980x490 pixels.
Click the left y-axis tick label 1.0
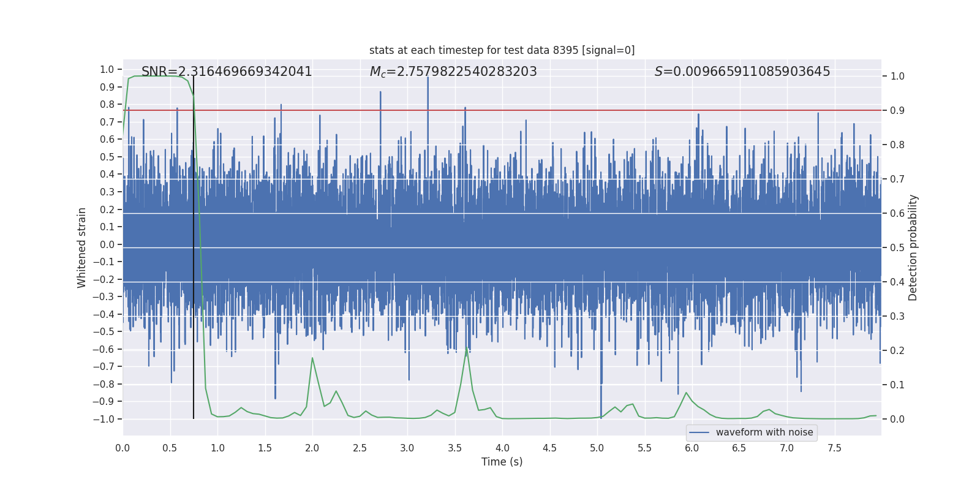pyautogui.click(x=107, y=70)
